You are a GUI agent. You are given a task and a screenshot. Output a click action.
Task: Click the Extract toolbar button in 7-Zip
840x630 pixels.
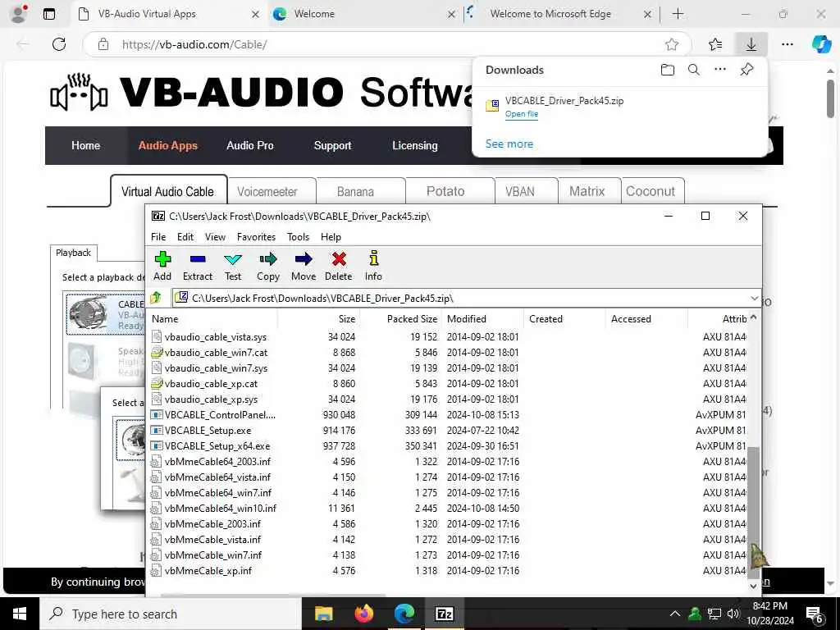pos(197,266)
